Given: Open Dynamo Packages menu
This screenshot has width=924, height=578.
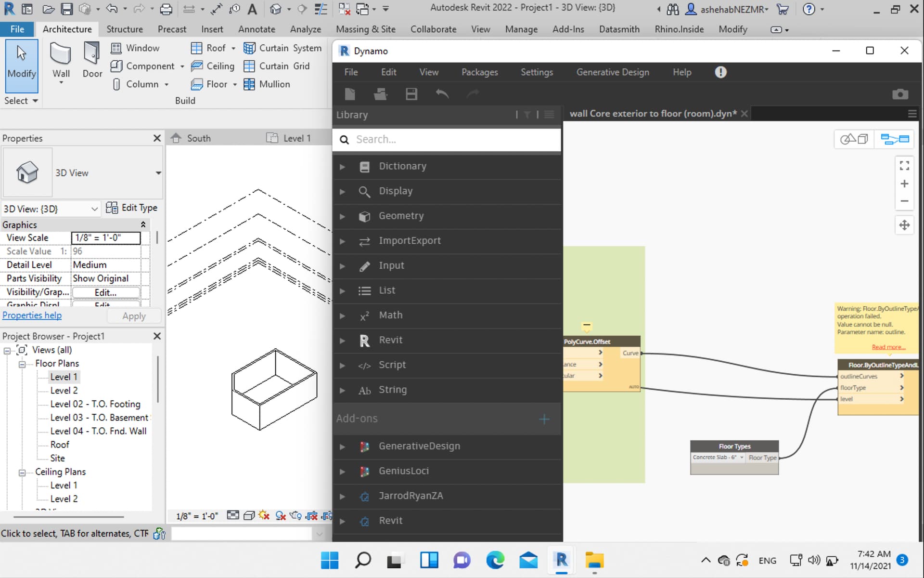Looking at the screenshot, I should coord(479,72).
